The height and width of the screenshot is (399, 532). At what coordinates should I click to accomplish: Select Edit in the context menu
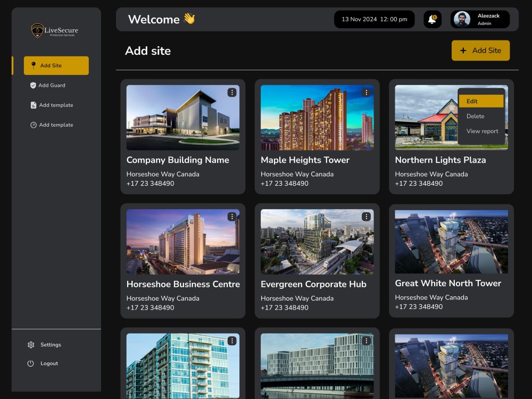(x=481, y=101)
